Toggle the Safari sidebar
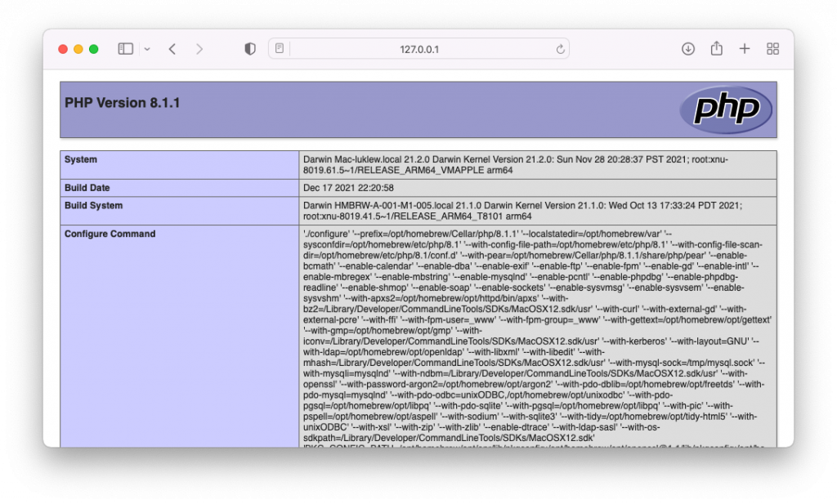This screenshot has width=837, height=504. tap(124, 48)
